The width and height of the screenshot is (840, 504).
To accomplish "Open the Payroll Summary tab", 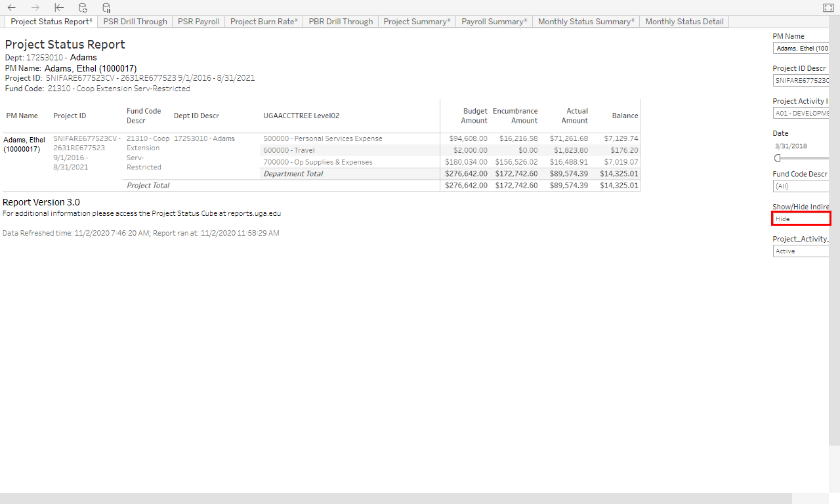I will point(494,22).
